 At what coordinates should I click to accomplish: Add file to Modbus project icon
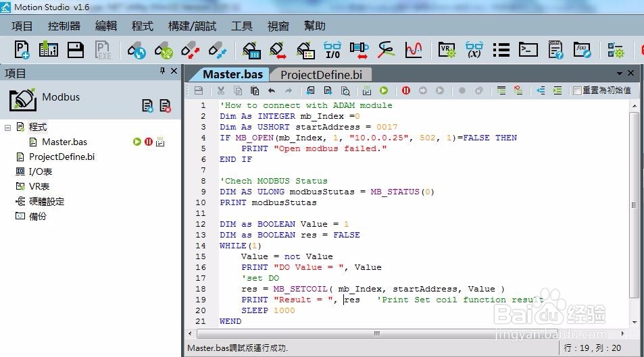[x=147, y=106]
